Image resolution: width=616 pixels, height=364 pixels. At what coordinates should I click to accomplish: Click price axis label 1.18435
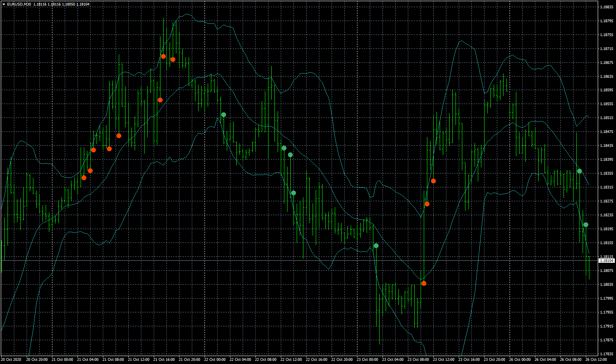pyautogui.click(x=606, y=146)
